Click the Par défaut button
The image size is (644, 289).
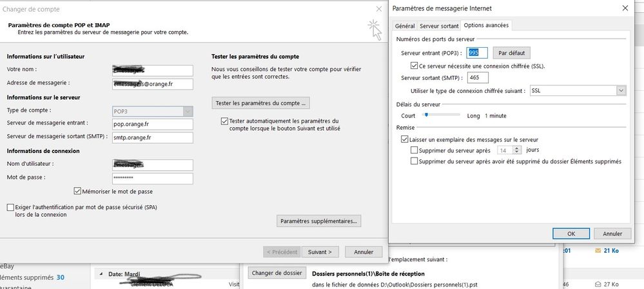coord(511,53)
